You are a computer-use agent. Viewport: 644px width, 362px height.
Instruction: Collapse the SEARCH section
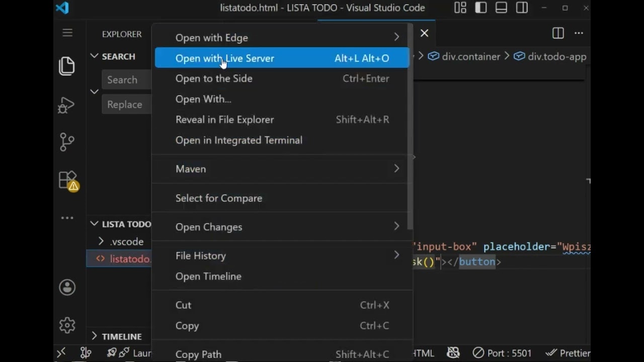94,56
